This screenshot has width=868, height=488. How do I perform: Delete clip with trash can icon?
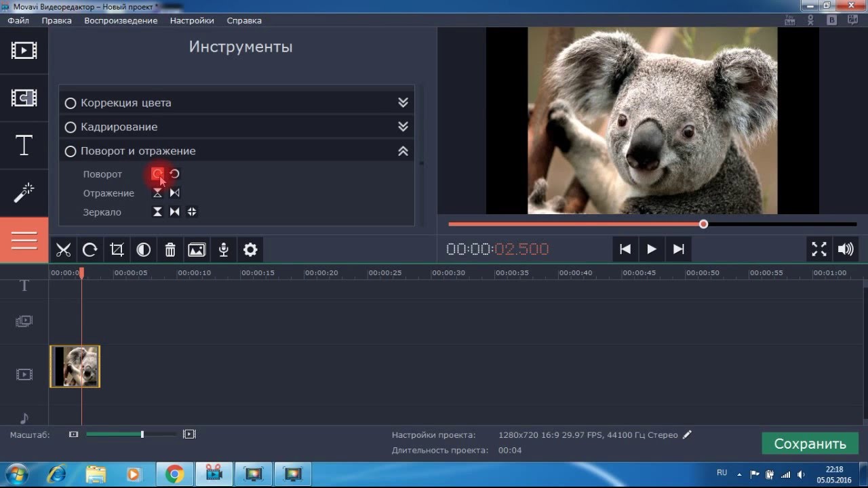tap(170, 250)
